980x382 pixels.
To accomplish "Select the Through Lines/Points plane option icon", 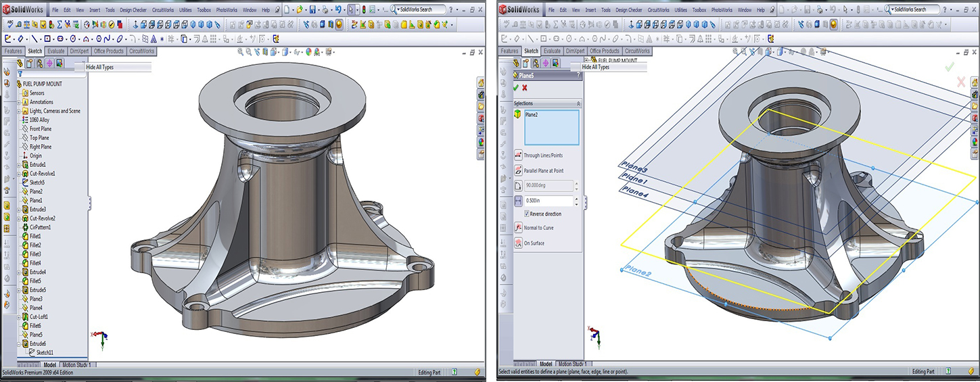I will point(518,156).
